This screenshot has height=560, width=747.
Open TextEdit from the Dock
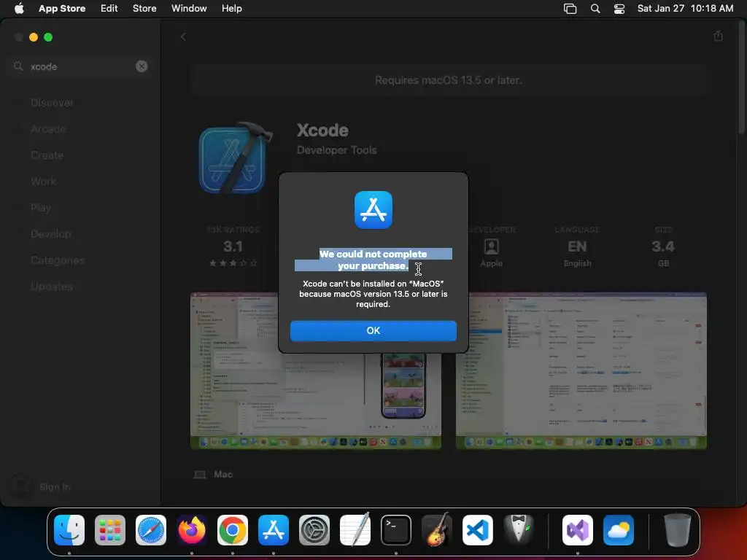(x=355, y=529)
